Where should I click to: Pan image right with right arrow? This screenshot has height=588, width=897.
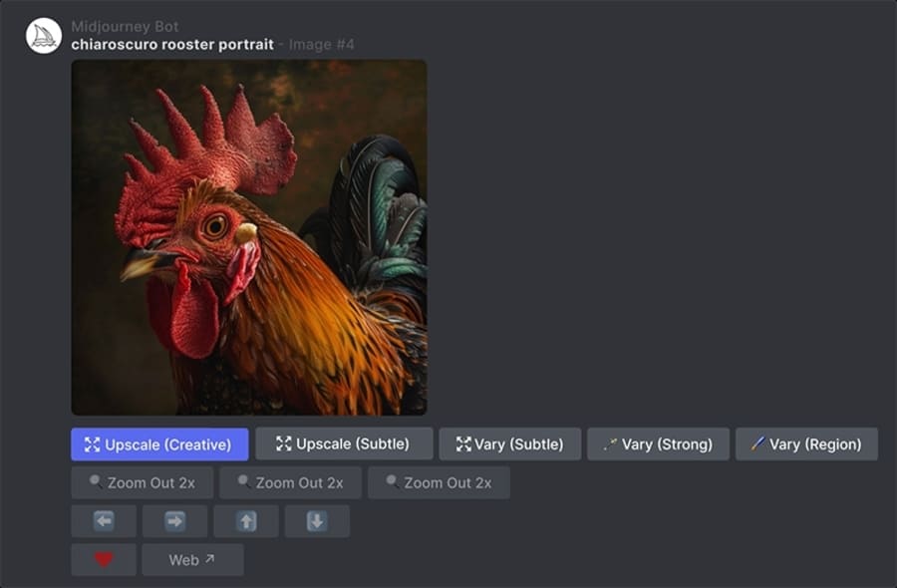pyautogui.click(x=174, y=521)
